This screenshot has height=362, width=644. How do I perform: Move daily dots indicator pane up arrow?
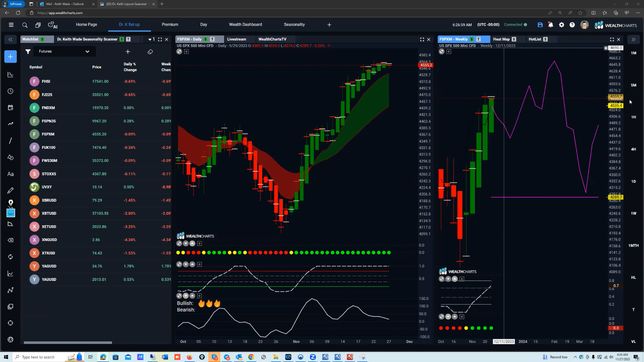[192, 244]
